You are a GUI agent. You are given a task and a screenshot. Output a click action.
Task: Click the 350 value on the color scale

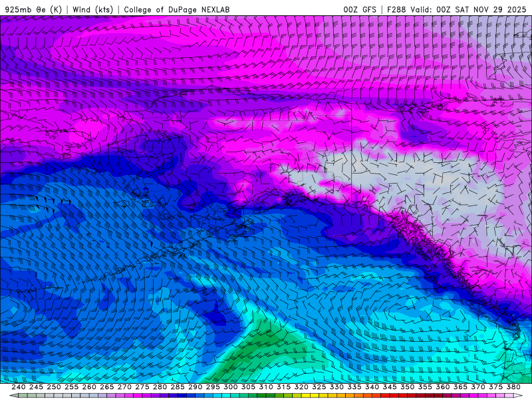(x=407, y=387)
